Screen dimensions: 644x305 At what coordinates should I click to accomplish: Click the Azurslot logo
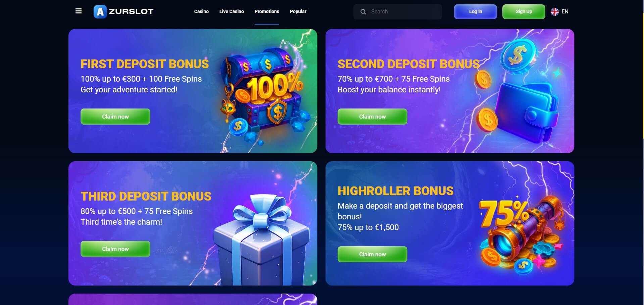123,11
